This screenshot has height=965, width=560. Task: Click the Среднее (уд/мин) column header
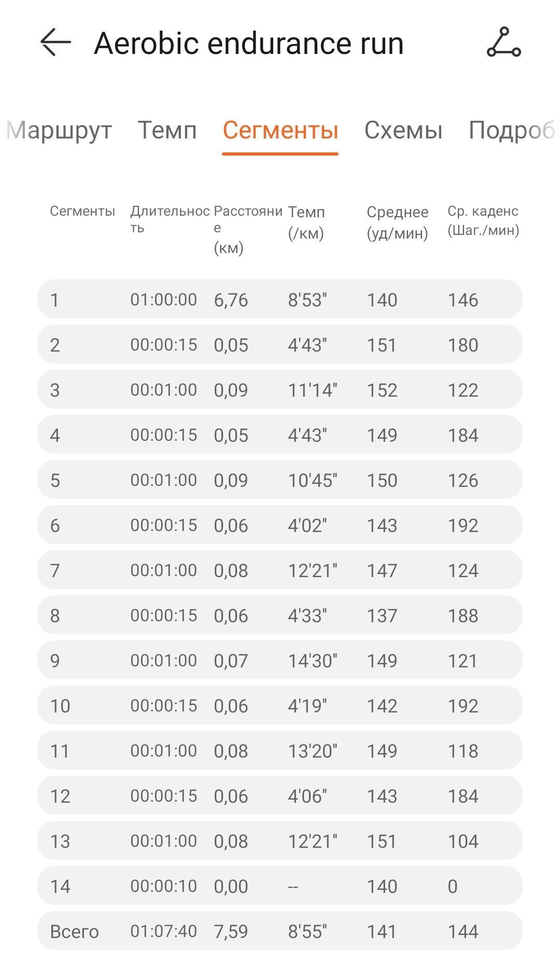[398, 222]
